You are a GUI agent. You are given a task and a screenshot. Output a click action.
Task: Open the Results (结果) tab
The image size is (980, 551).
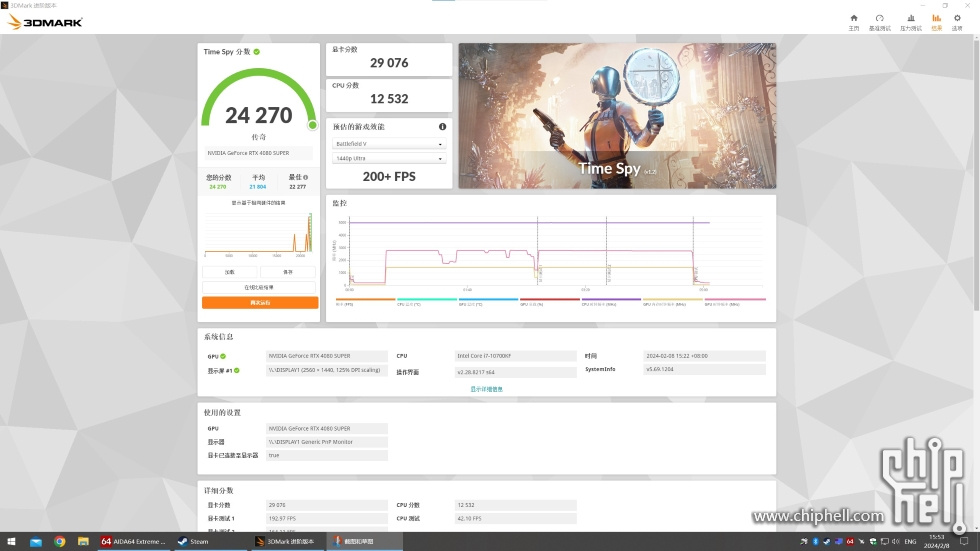pyautogui.click(x=936, y=22)
